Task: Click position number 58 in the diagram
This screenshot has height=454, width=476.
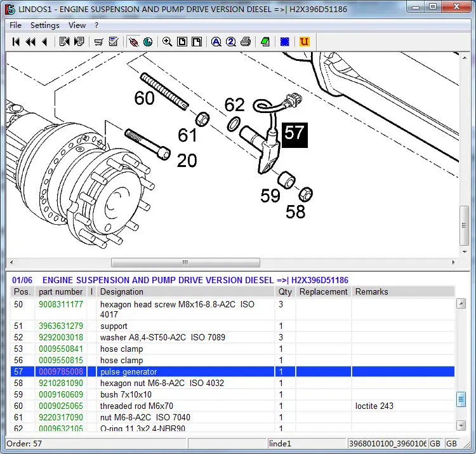Action: pyautogui.click(x=295, y=212)
